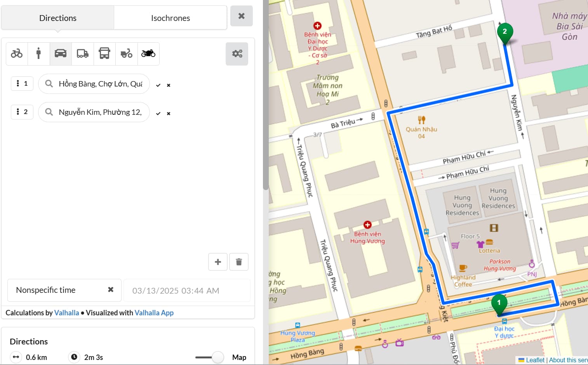The height and width of the screenshot is (365, 588).
Task: Click map marker 2 on Nguyễn Kim
Action: coord(504,33)
